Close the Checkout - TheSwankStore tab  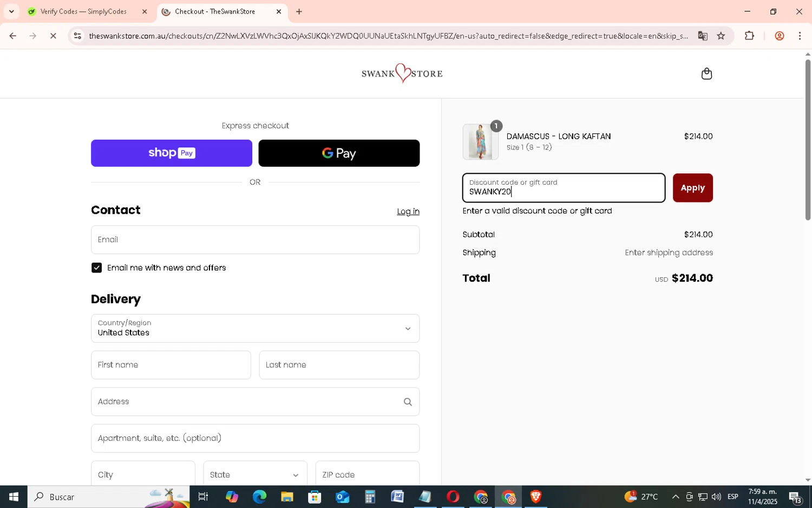pos(279,11)
